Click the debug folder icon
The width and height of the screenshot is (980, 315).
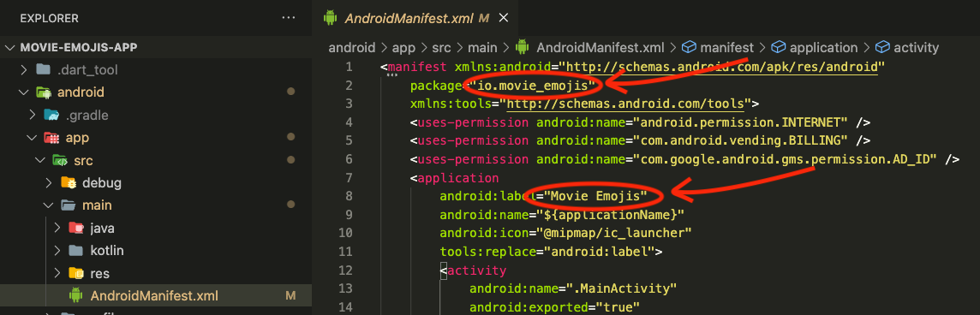click(68, 183)
